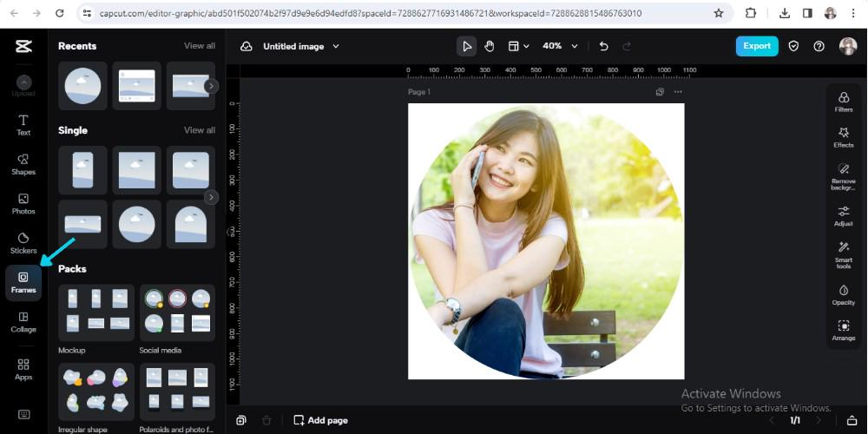Activate the hand pan tool
The height and width of the screenshot is (434, 868).
click(490, 46)
